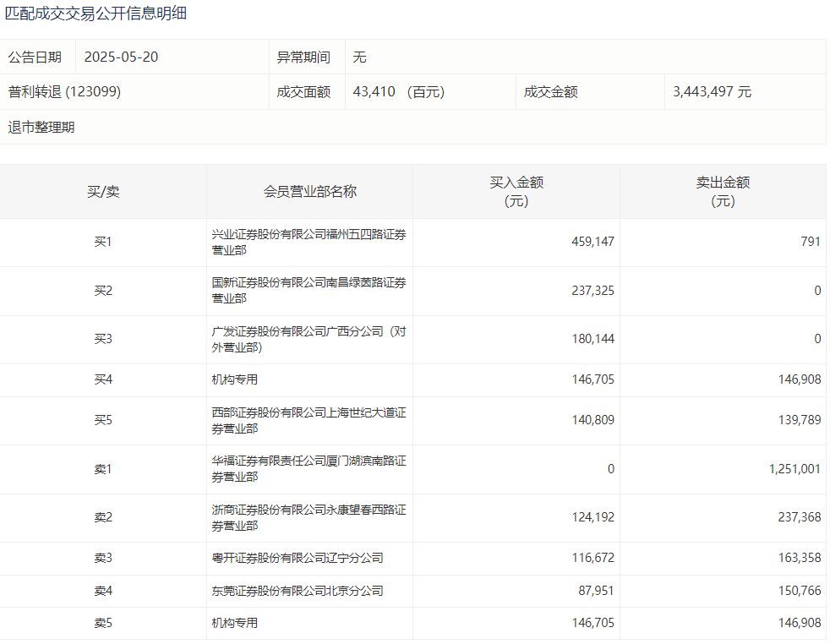Image resolution: width=830 pixels, height=644 pixels.
Task: Click the 买入金额 (元) column header
Action: pos(516,192)
